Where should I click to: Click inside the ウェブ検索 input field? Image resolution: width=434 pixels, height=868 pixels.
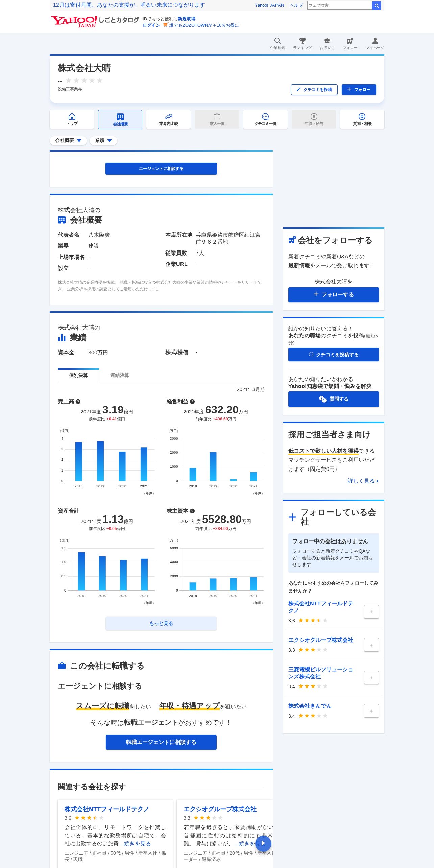339,5
